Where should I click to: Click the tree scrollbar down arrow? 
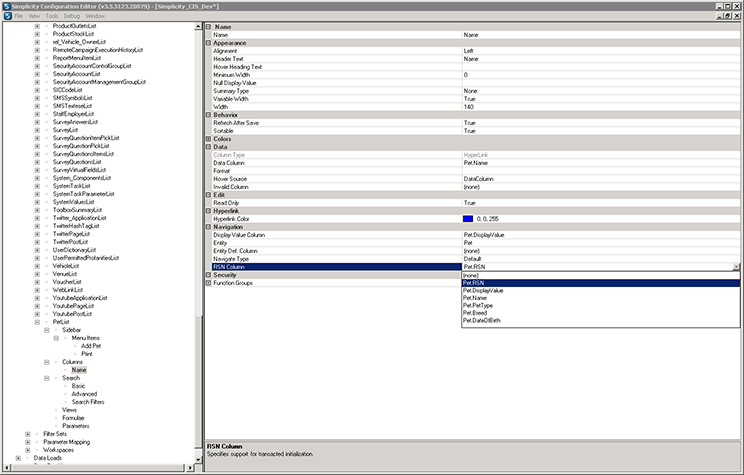click(198, 459)
